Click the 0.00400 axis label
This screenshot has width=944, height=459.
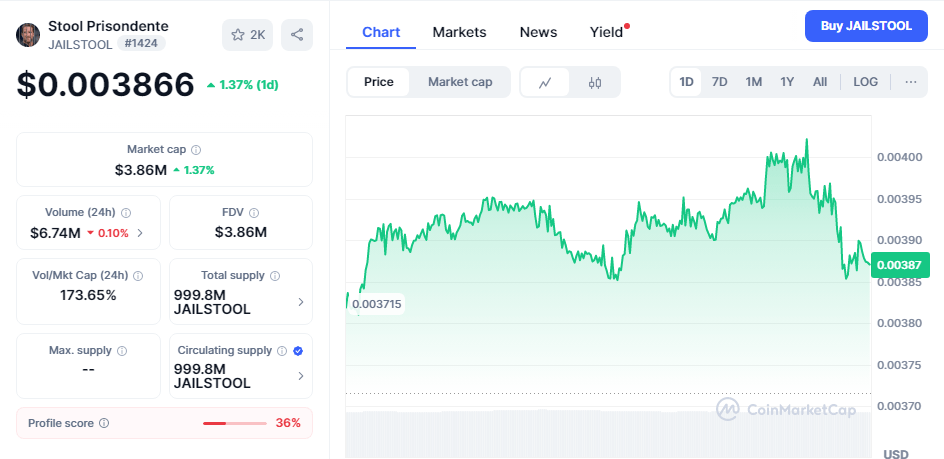point(899,157)
